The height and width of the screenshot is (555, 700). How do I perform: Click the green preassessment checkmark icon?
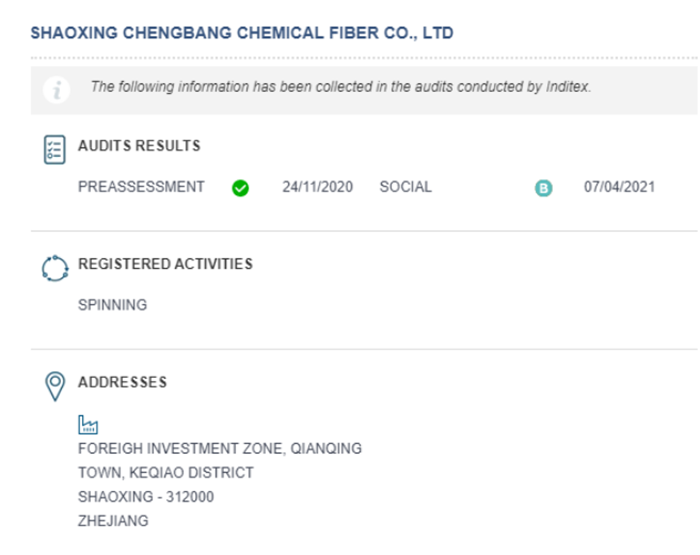point(240,188)
